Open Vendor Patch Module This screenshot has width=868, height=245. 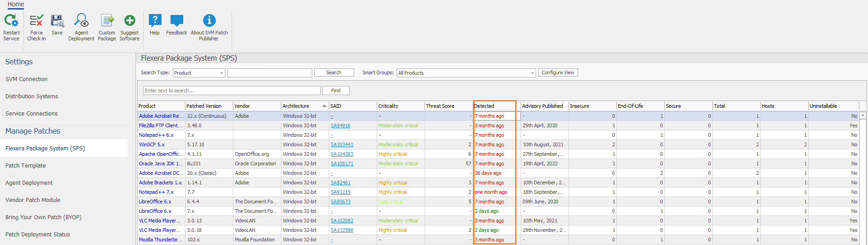tap(33, 200)
